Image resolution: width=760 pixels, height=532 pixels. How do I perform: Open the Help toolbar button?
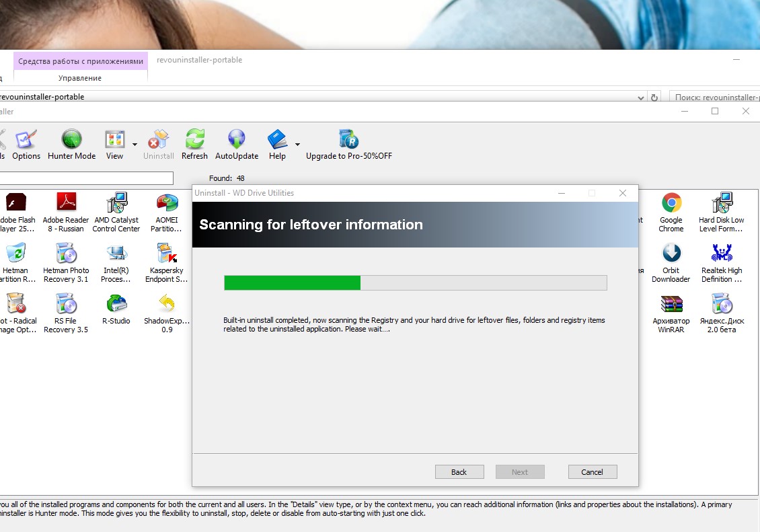click(x=277, y=145)
